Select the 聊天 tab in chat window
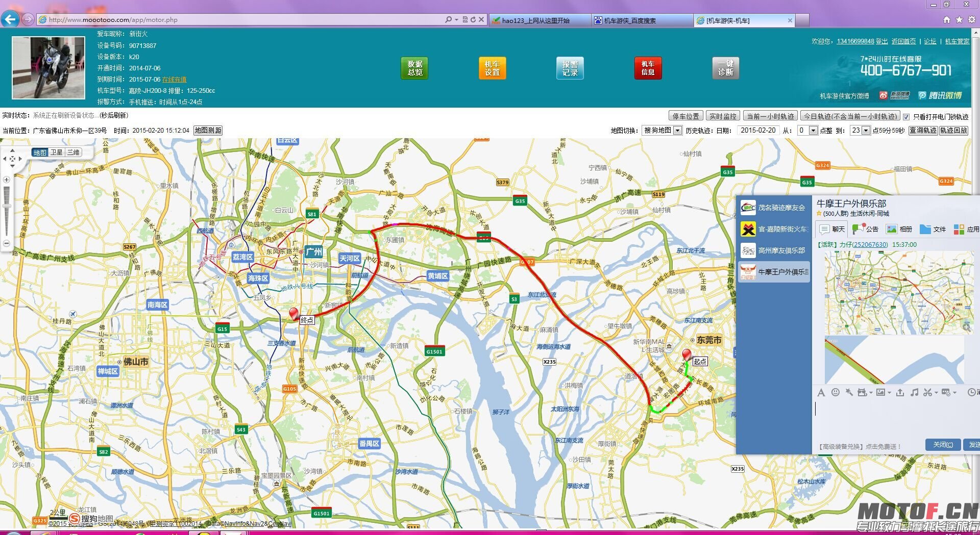Viewport: 980px width, 535px height. (x=832, y=229)
